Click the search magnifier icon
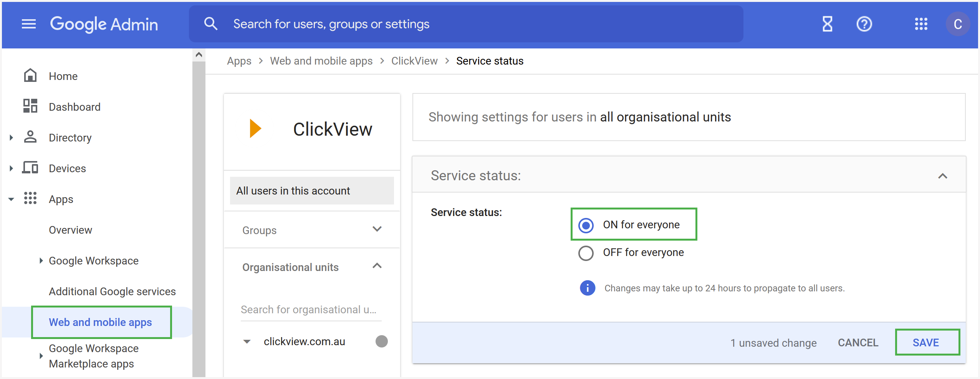This screenshot has height=379, width=980. [x=211, y=24]
